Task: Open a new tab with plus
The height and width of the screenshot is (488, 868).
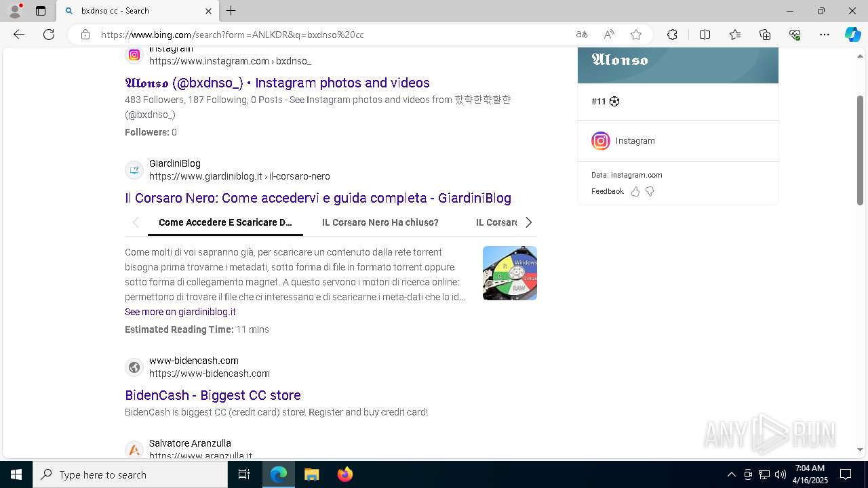Action: pyautogui.click(x=231, y=11)
